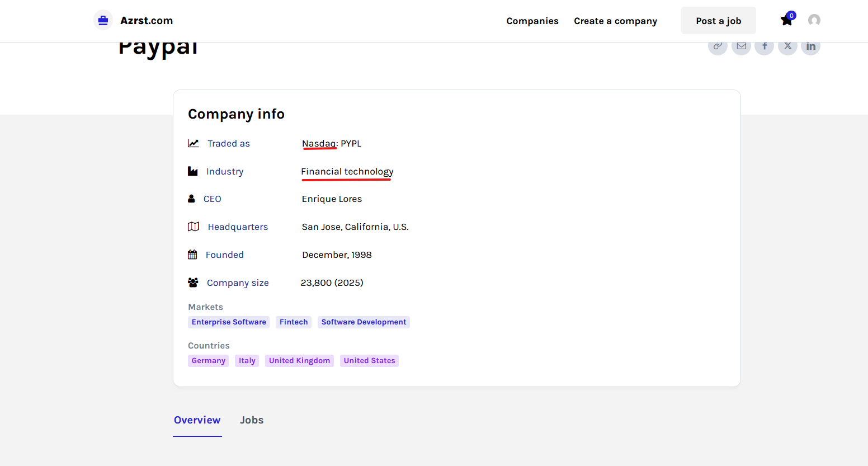Click the Company info heading
Viewport: 868px width, 466px height.
tap(236, 114)
